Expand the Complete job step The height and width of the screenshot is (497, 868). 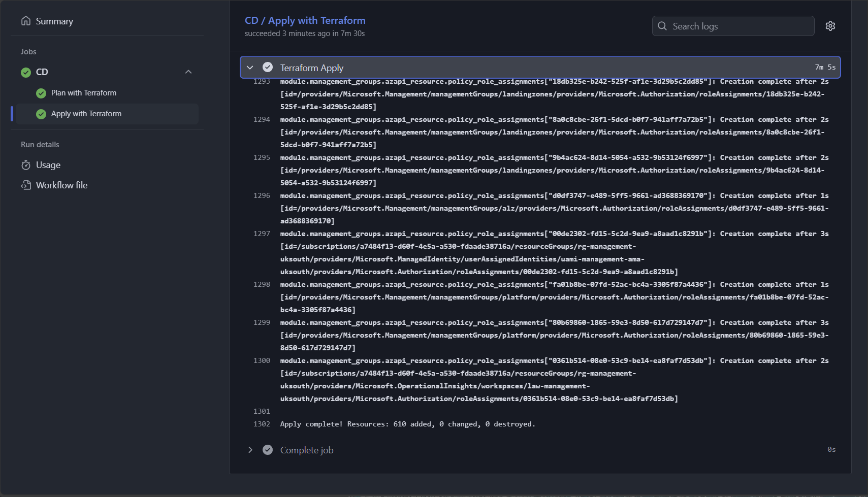[249, 450]
